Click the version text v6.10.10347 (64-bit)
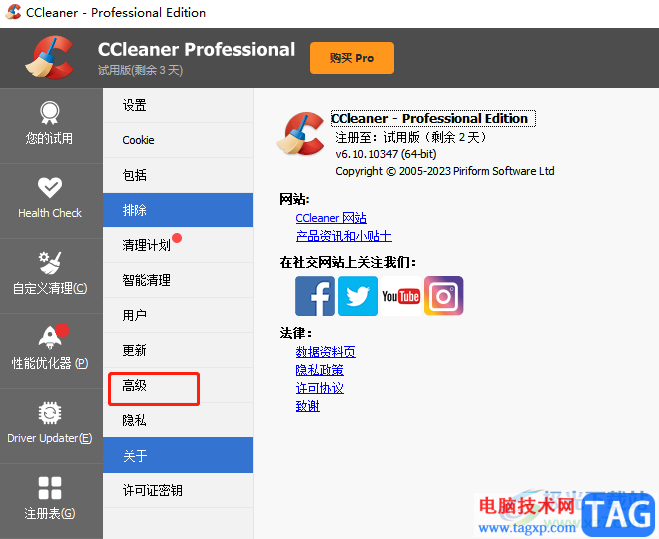 click(386, 154)
